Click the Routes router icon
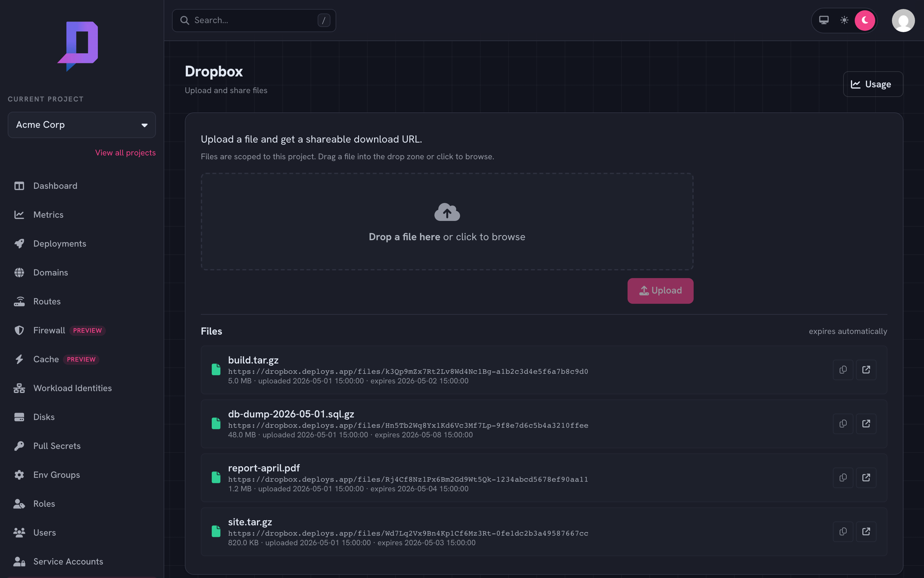This screenshot has width=924, height=578. (19, 302)
